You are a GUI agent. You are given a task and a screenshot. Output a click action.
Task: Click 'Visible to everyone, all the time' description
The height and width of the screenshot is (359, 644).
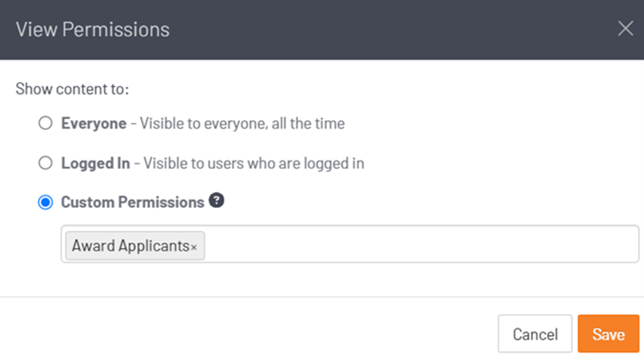coord(242,123)
